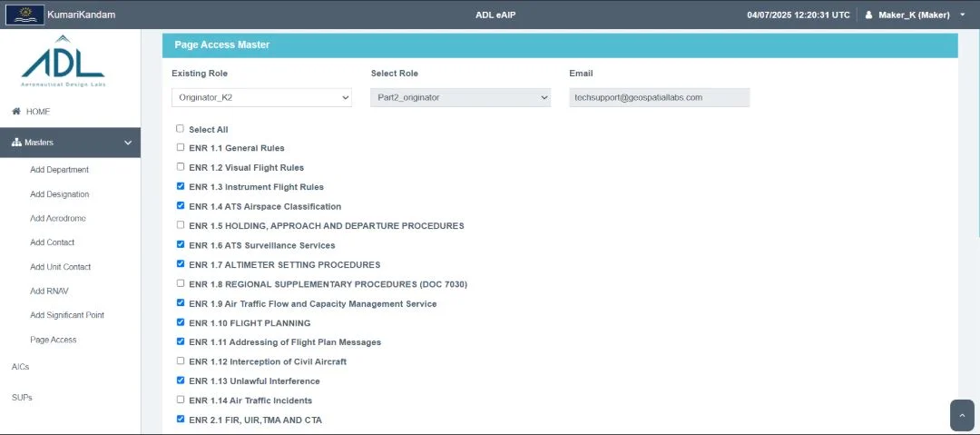Tick ENR 1.5 Holding, Approach and Departure checkbox
Viewport: 980px width, 435px height.
click(180, 224)
